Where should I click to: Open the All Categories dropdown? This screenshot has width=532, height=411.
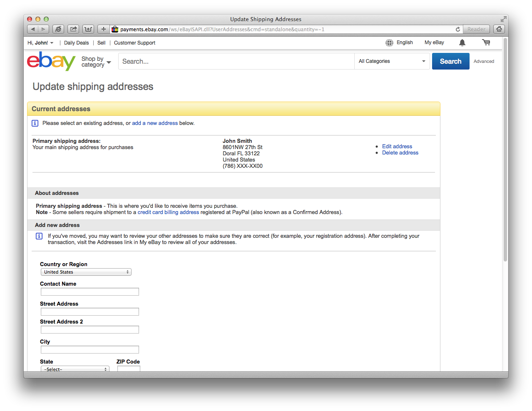pyautogui.click(x=392, y=61)
